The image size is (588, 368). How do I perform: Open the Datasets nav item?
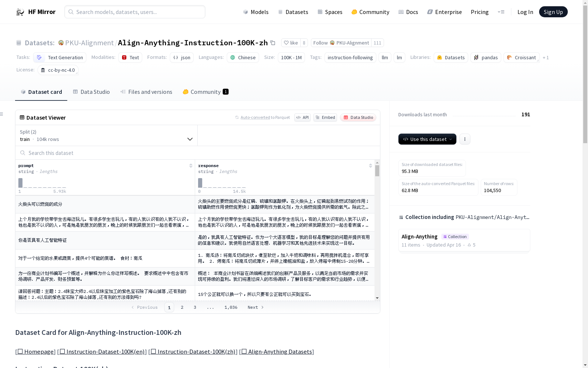click(x=293, y=12)
